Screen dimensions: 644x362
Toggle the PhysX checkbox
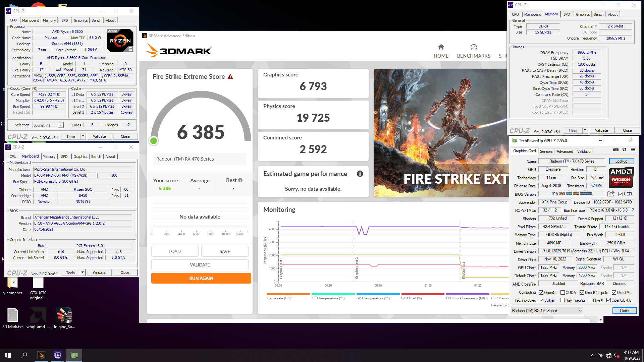point(590,300)
